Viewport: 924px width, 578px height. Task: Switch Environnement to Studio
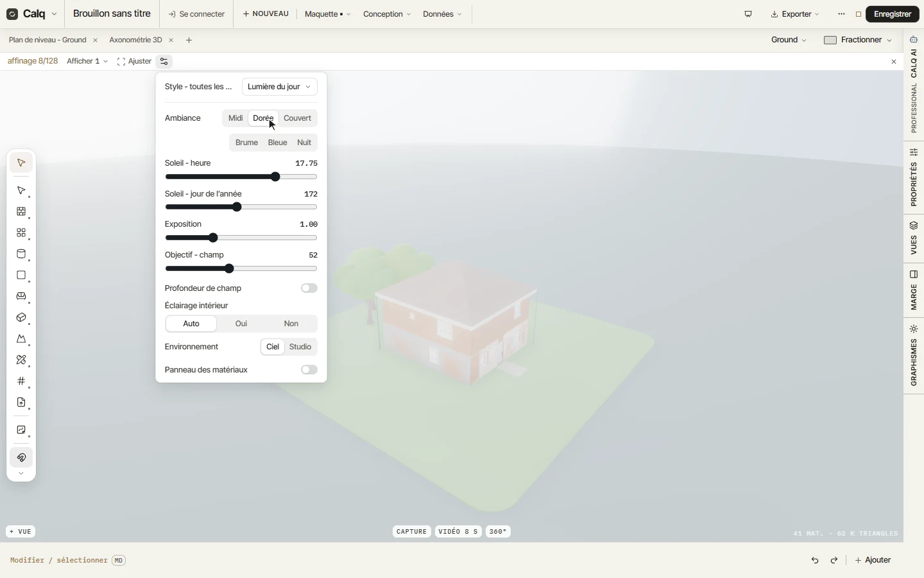click(300, 347)
